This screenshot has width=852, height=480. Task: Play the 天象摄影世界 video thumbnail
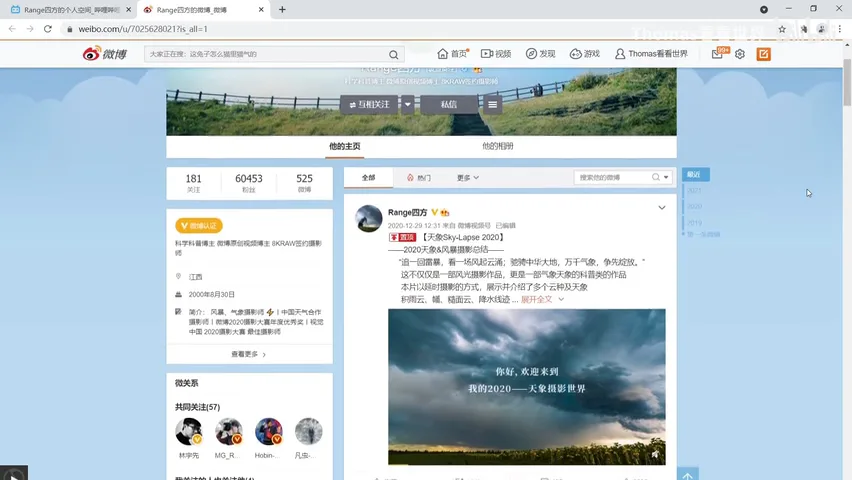pos(527,387)
